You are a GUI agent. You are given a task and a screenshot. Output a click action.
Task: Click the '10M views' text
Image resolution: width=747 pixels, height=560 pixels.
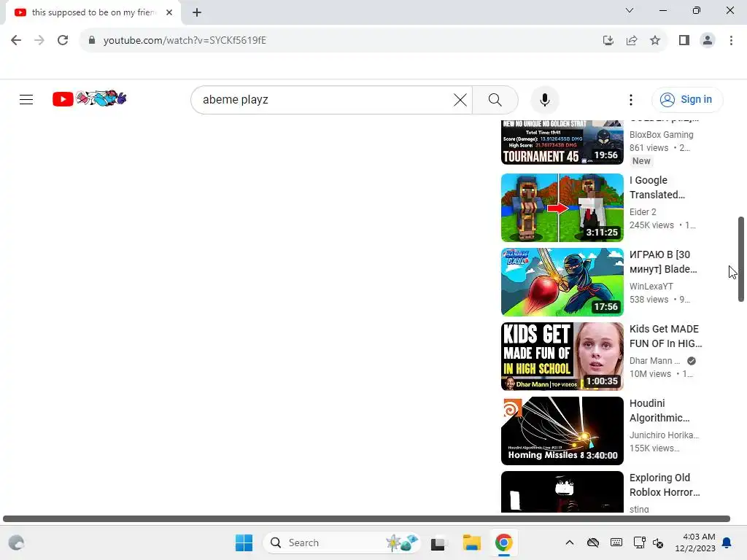[x=650, y=374]
